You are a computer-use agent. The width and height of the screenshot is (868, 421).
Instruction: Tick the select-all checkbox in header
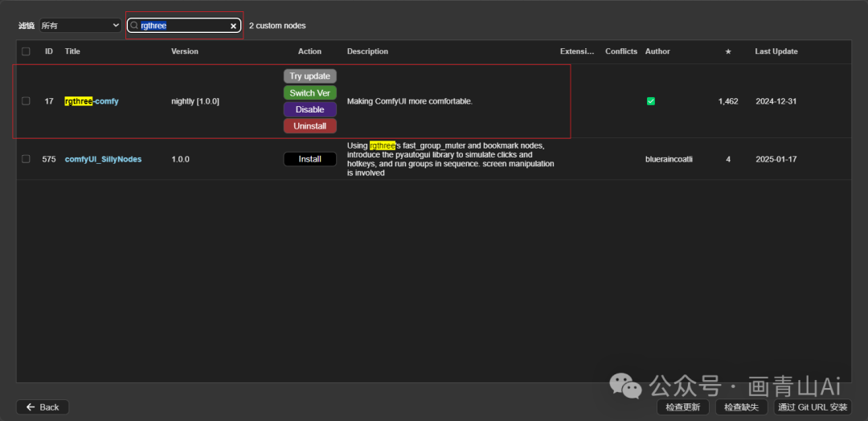(x=26, y=51)
